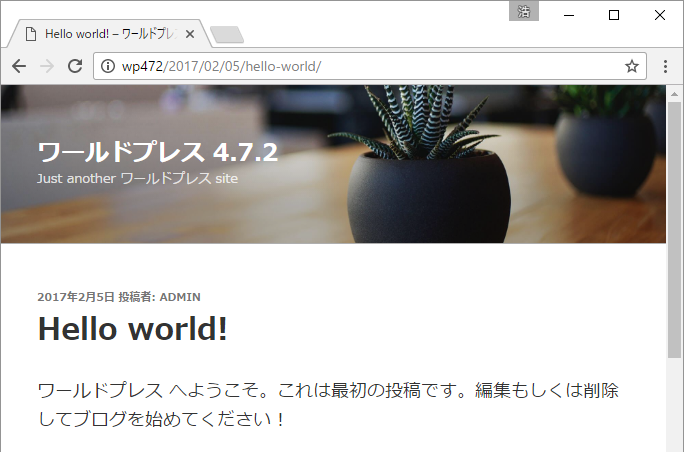This screenshot has height=452, width=684.
Task: Open the Chrome three-dot menu
Action: (x=665, y=66)
